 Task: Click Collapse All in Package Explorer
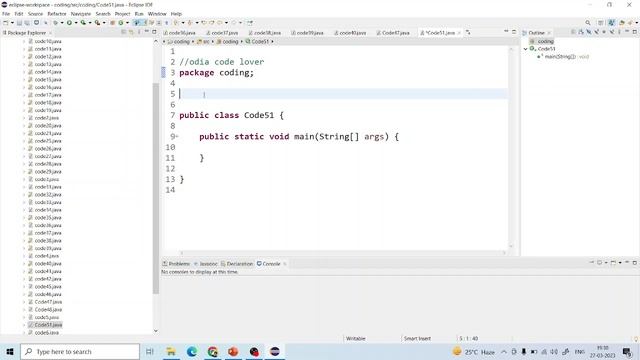(x=123, y=32)
